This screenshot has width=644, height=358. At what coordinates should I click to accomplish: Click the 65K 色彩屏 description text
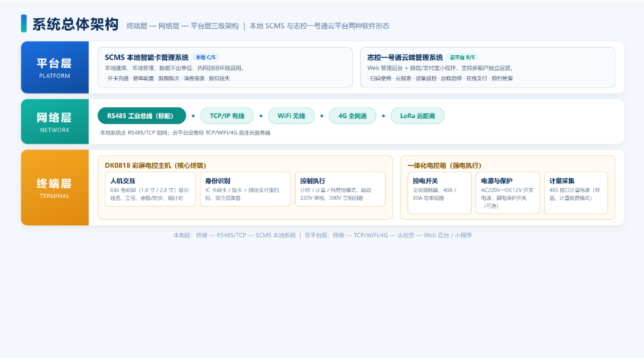pyautogui.click(x=150, y=194)
